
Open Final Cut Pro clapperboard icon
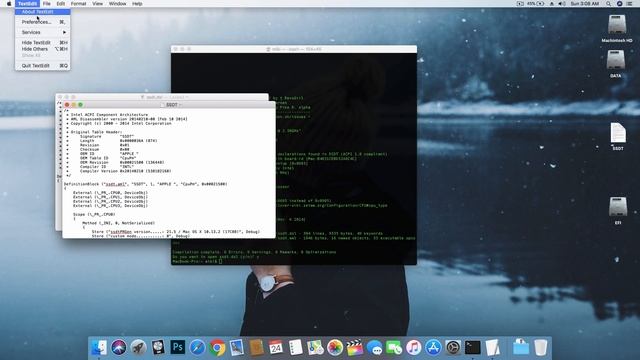[355, 348]
